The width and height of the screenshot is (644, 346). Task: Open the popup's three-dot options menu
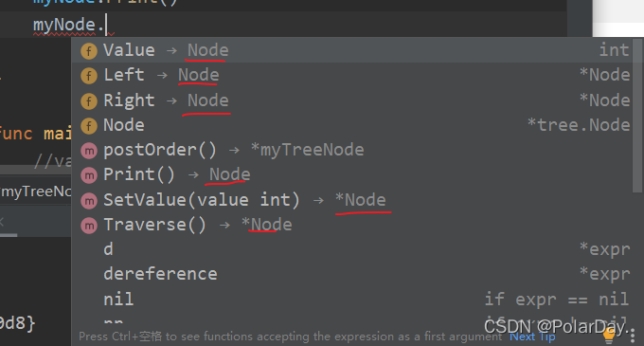(632, 336)
